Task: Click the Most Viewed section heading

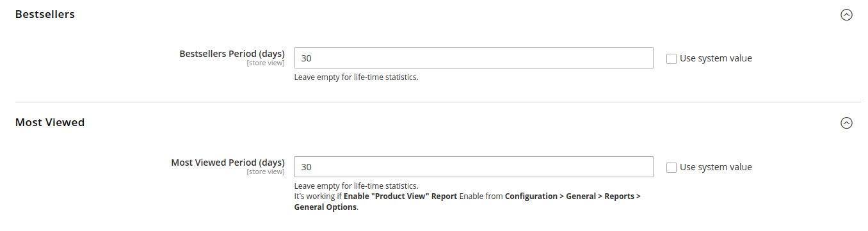Action: point(50,122)
